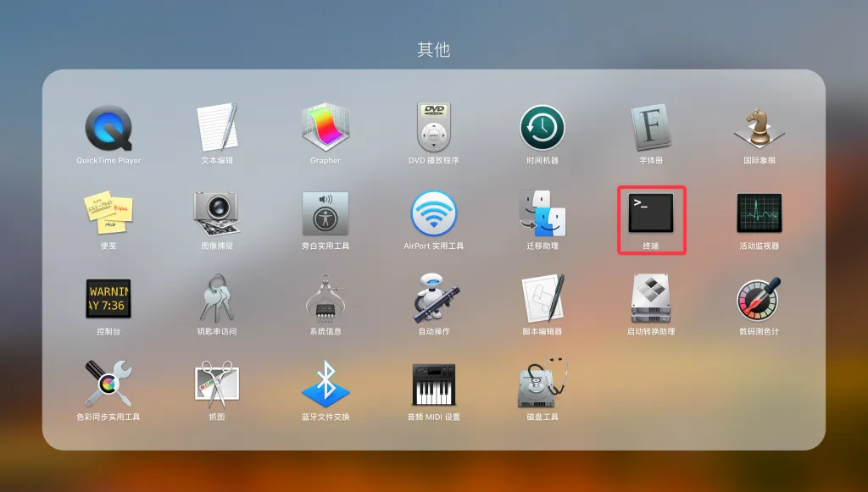Open 系统信息 System Information
The height and width of the screenshot is (492, 868).
[x=325, y=299]
